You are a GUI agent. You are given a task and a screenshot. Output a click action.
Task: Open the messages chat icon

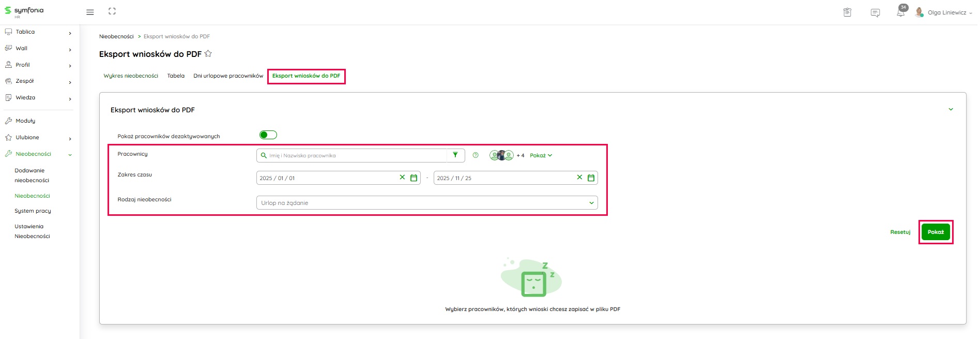[875, 13]
